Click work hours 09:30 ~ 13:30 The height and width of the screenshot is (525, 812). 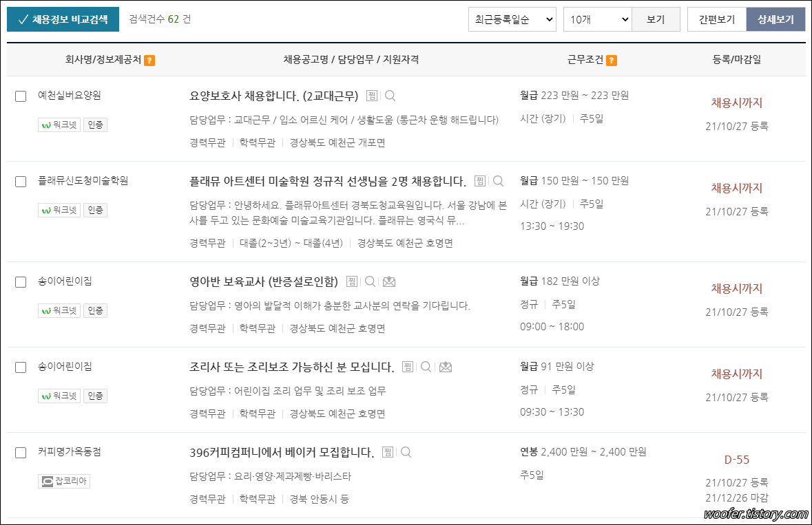552,411
